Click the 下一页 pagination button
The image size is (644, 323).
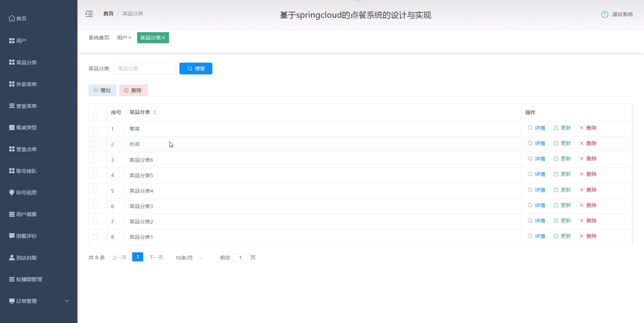tap(156, 257)
